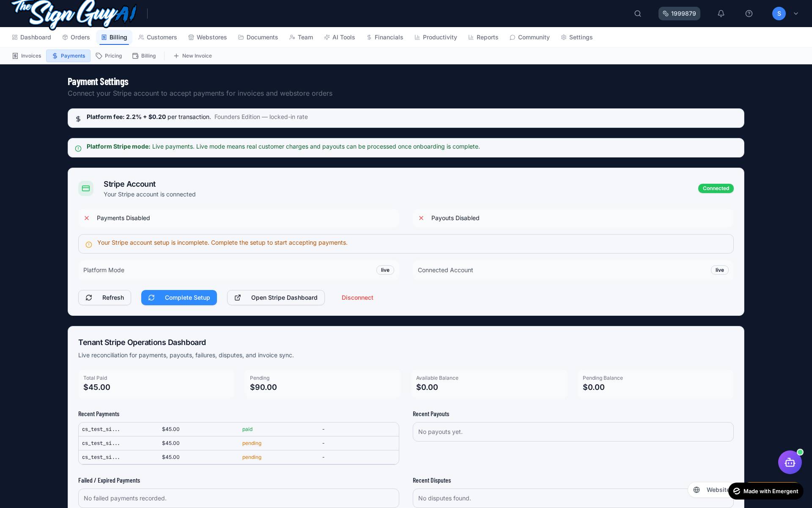
Task: Click the live badge beside Platform Mode
Action: [385, 270]
